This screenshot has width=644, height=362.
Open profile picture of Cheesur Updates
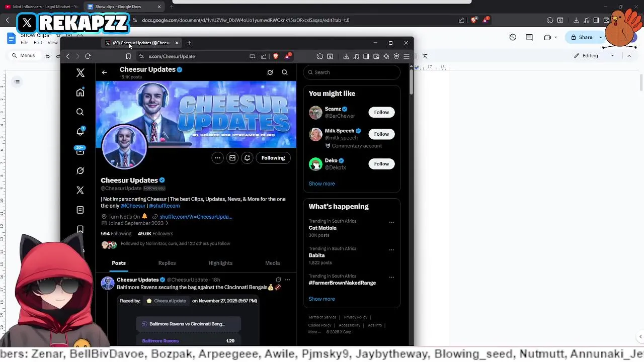(x=124, y=146)
